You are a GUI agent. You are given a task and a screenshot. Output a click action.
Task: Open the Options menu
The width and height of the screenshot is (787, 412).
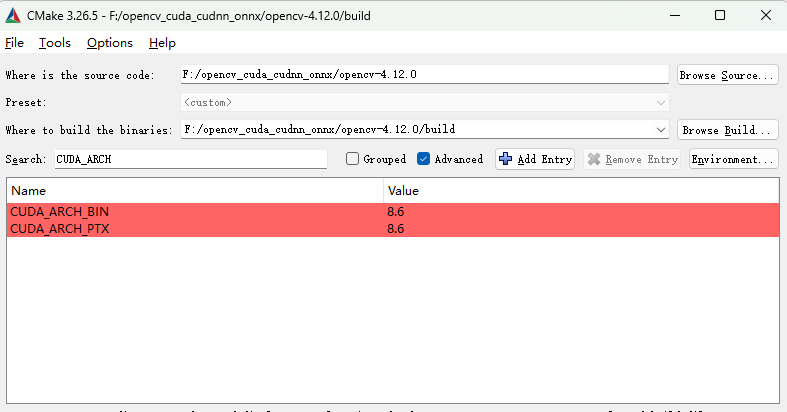(109, 43)
